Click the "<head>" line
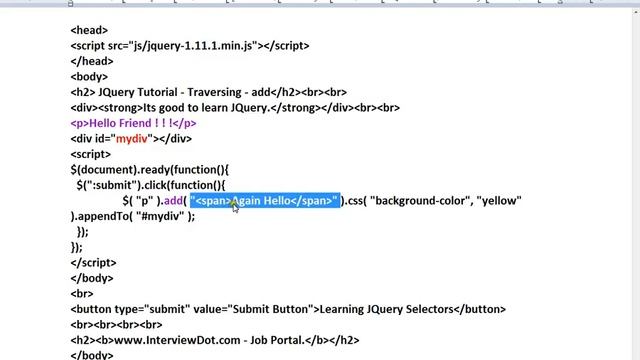Screen dimensions: 640x360 pos(89,30)
